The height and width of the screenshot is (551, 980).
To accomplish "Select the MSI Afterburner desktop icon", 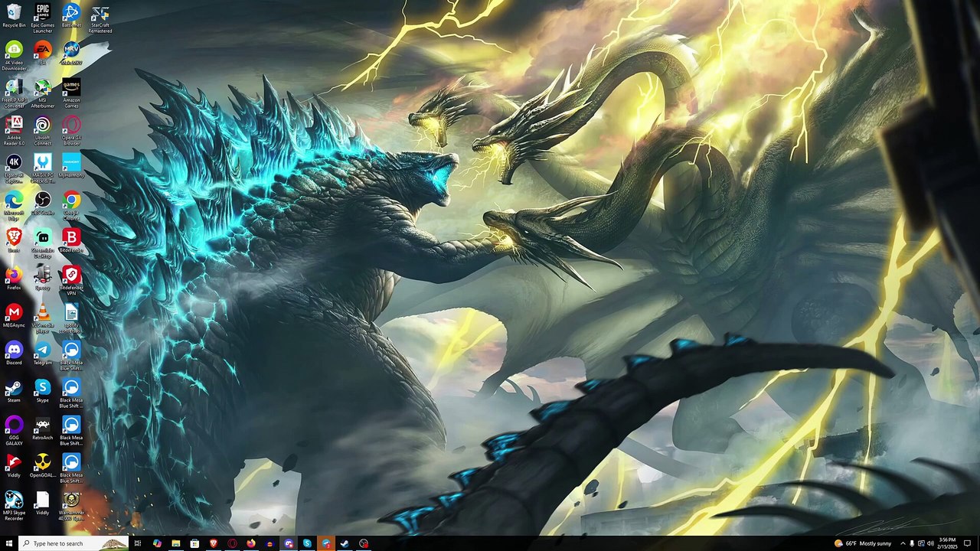I will [x=43, y=93].
